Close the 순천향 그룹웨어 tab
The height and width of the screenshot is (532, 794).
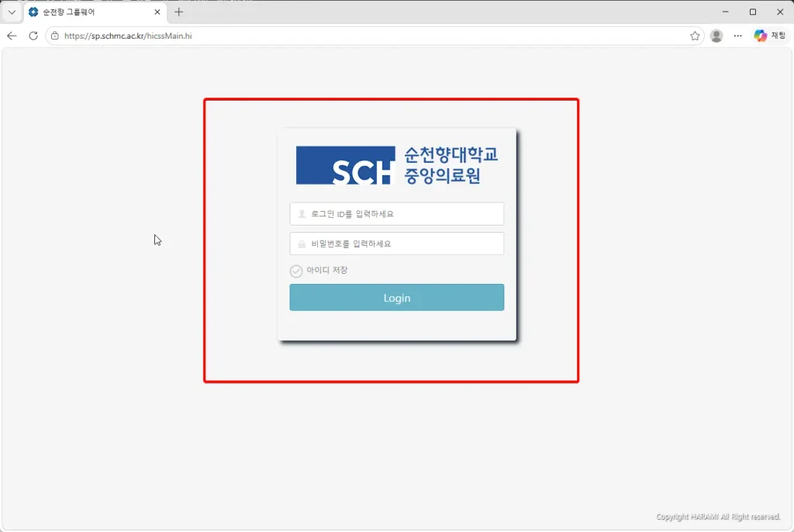click(157, 12)
